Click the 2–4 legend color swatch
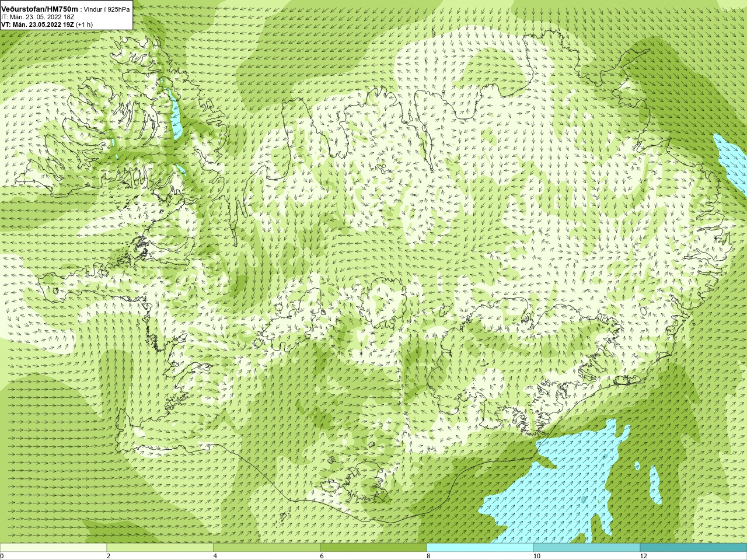Image resolution: width=747 pixels, height=560 pixels. (160, 548)
